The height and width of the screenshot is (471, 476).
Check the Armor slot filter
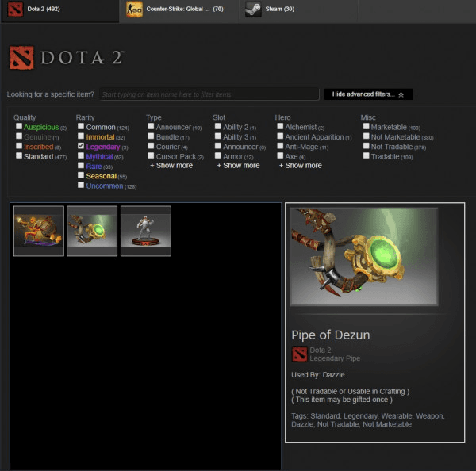click(218, 155)
